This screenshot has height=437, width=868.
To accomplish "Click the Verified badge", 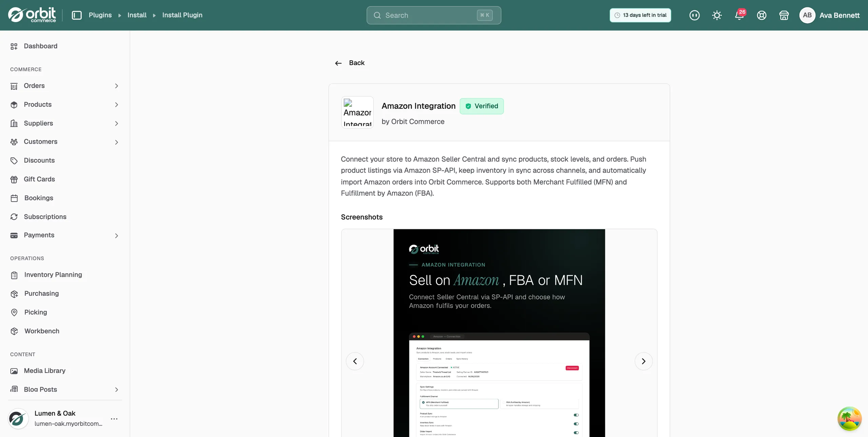I will tap(481, 106).
